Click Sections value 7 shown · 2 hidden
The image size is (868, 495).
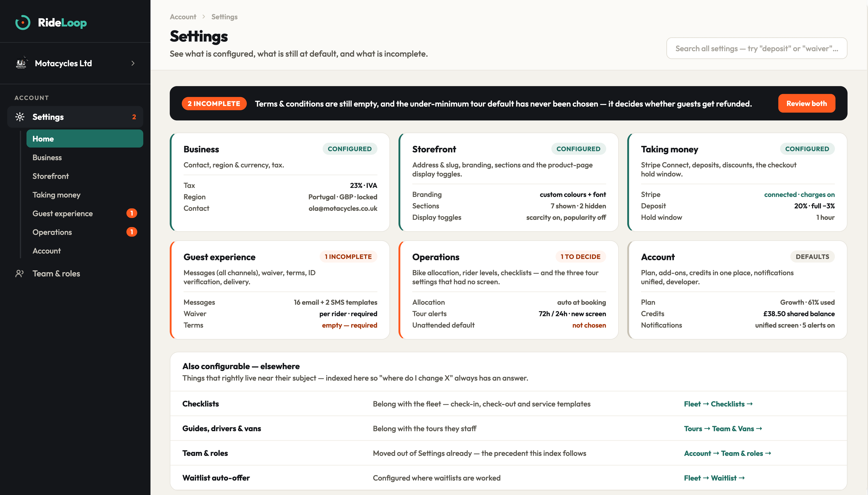[x=578, y=206]
